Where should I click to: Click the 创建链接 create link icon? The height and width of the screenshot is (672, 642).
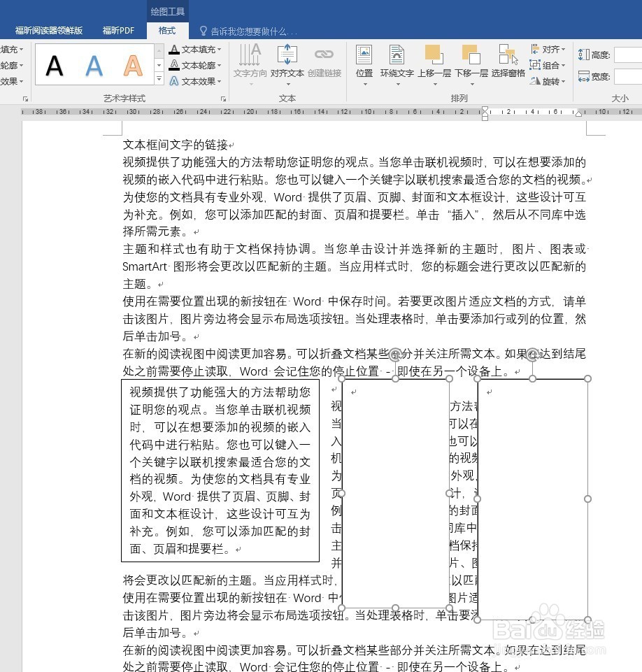point(324,55)
